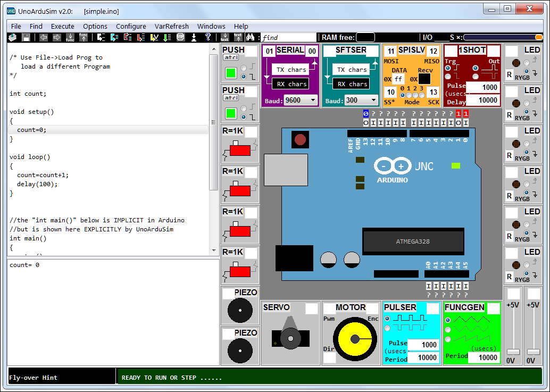This screenshot has height=392, width=550.
Task: Click the right arrow forward icon
Action: (56, 37)
